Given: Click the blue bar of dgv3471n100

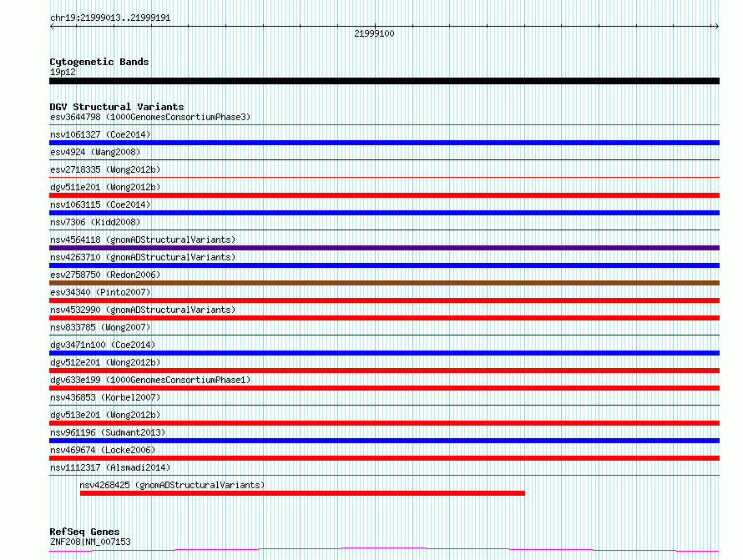Looking at the screenshot, I should point(384,353).
